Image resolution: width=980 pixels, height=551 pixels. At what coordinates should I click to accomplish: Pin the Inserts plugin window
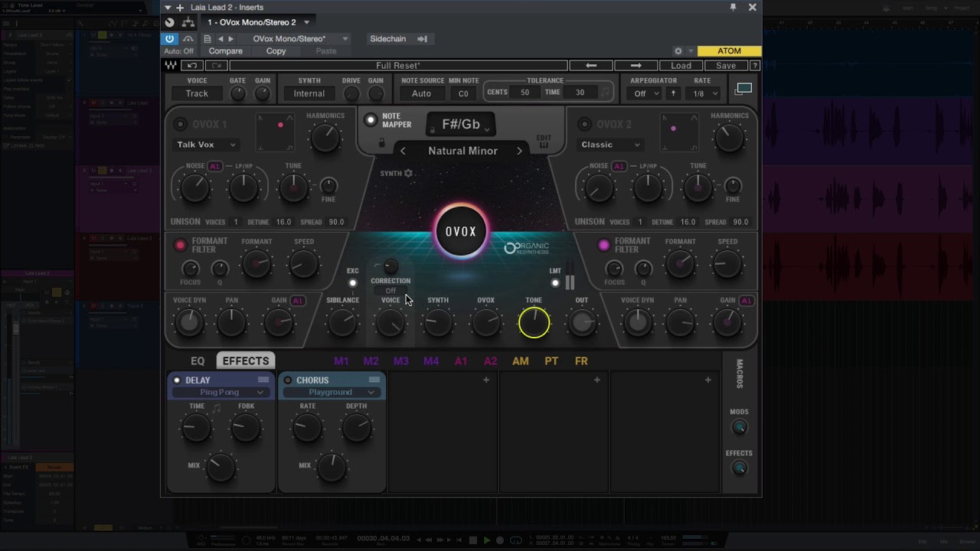click(x=733, y=7)
